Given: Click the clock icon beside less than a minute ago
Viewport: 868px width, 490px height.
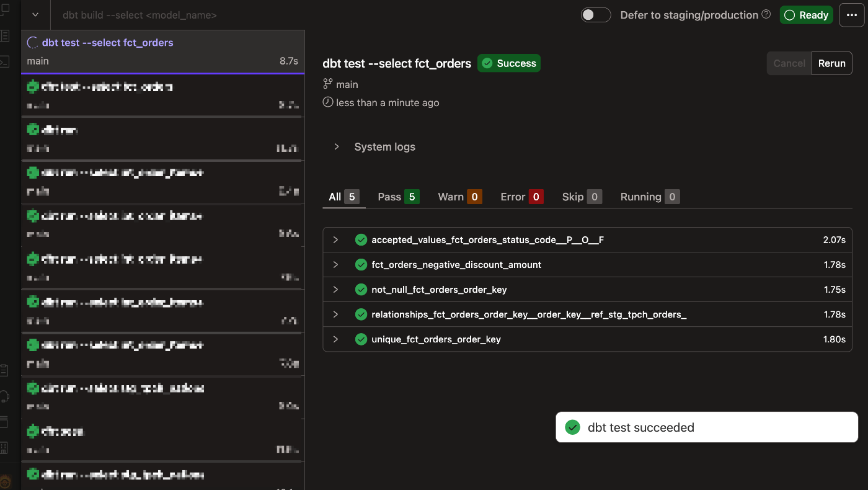Looking at the screenshot, I should click(x=328, y=102).
